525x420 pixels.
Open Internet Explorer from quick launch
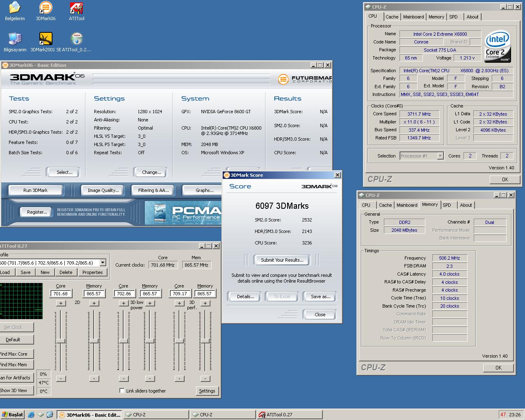point(31,415)
